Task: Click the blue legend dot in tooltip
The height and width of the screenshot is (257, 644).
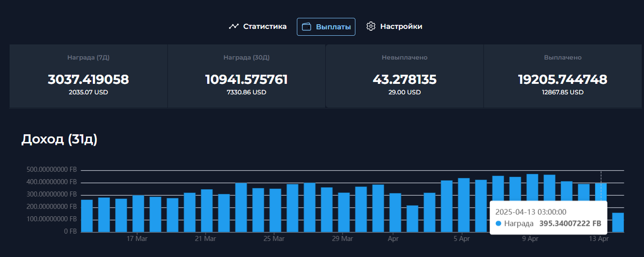Action: click(x=499, y=224)
